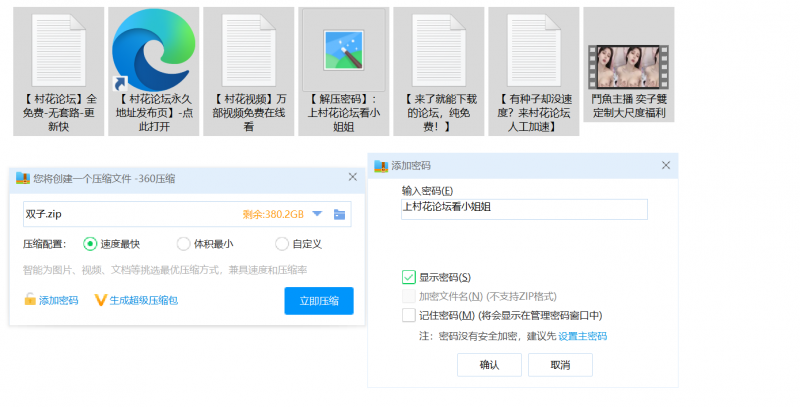Click the folder browse icon beside 双子.zip
This screenshot has width=800, height=407.
pyautogui.click(x=340, y=214)
